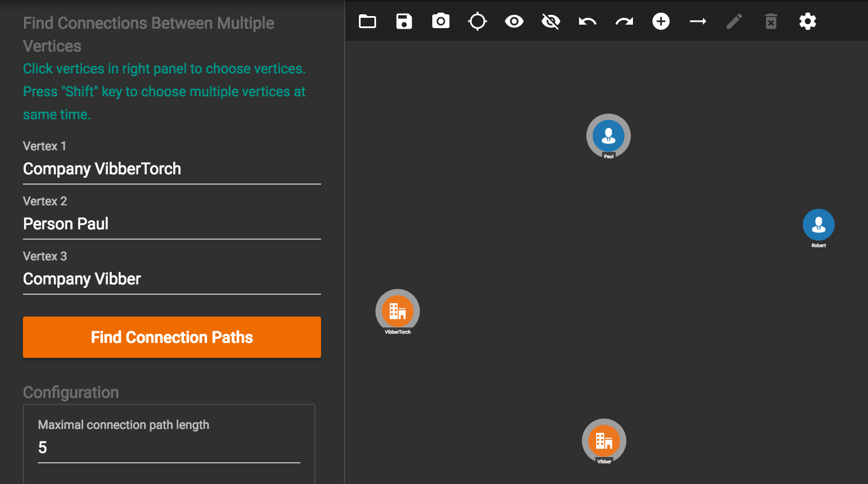Show elements using the eye icon

click(514, 22)
